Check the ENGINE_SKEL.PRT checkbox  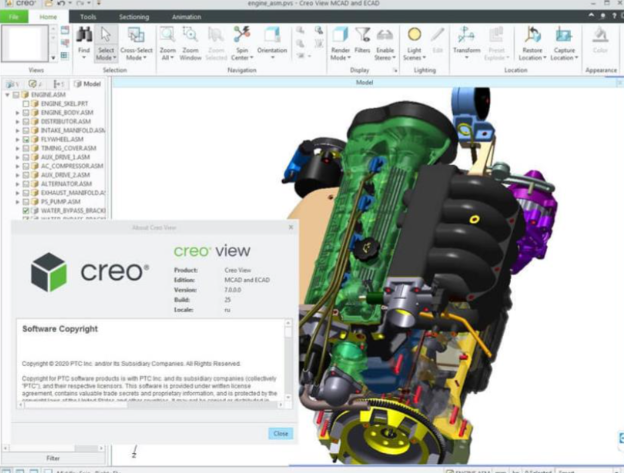(26, 104)
